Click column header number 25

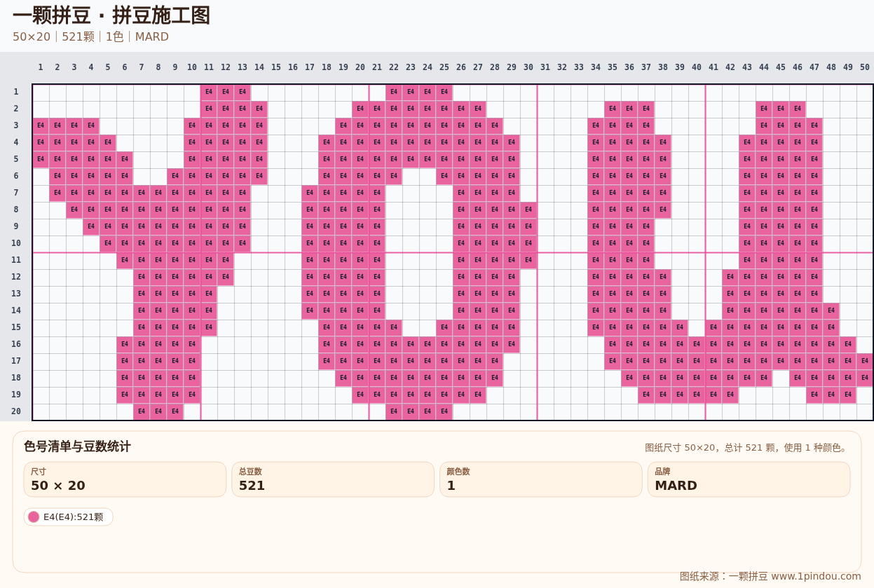[x=444, y=67]
